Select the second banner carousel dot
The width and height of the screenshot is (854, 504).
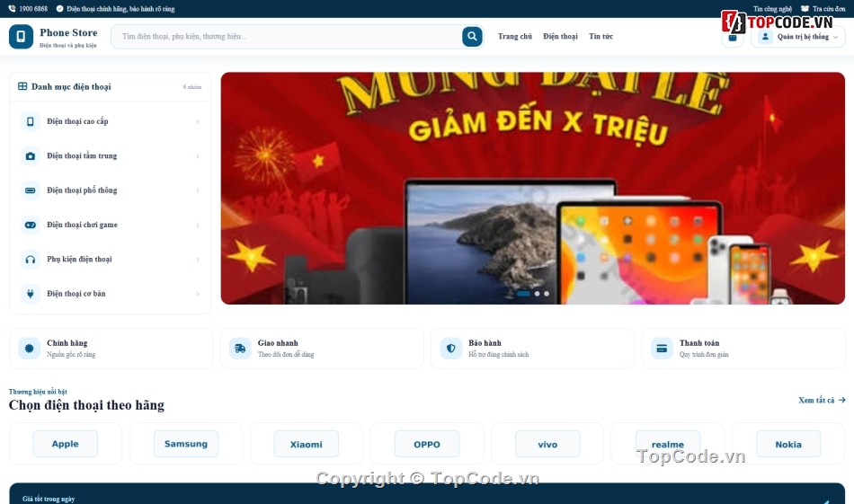(x=537, y=294)
